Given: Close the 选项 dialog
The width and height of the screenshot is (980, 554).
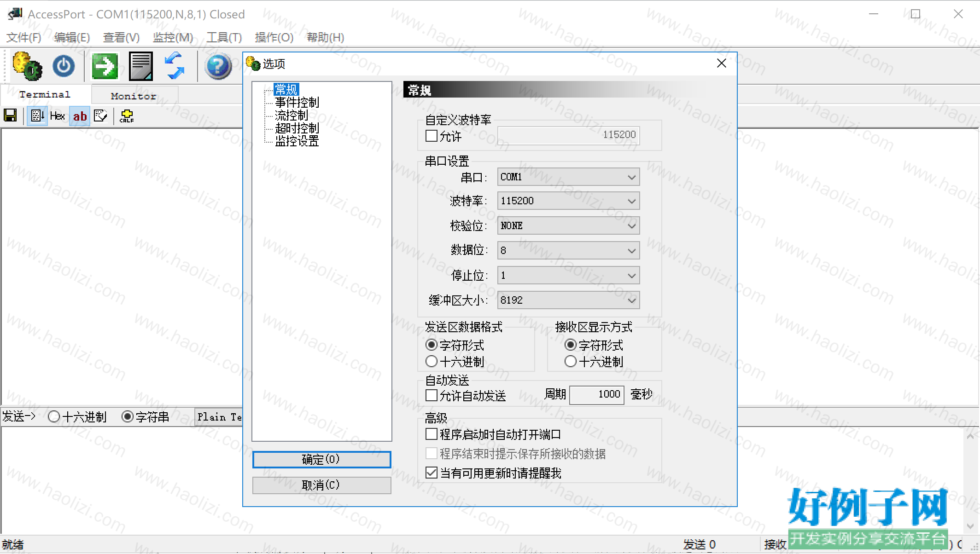Looking at the screenshot, I should click(722, 63).
